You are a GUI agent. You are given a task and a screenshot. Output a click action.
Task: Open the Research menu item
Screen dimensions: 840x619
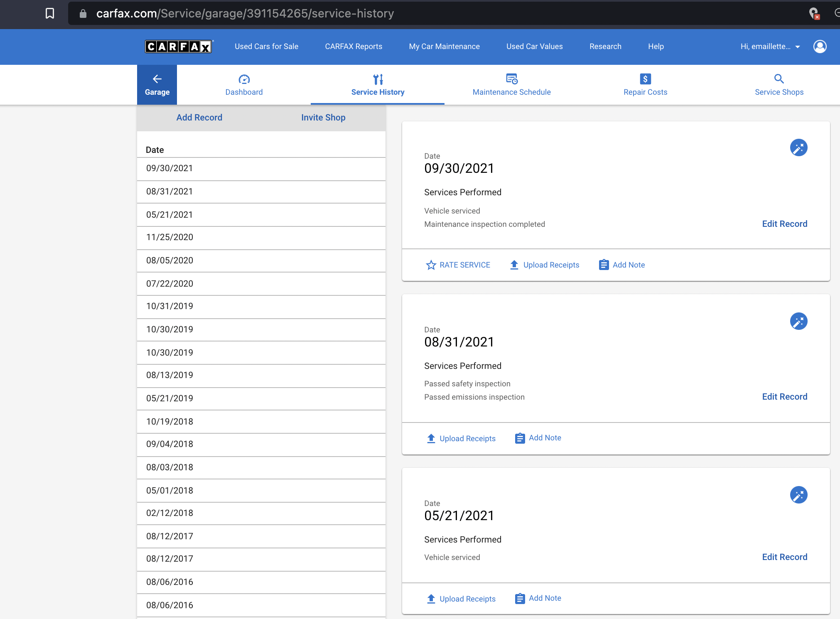(x=605, y=47)
